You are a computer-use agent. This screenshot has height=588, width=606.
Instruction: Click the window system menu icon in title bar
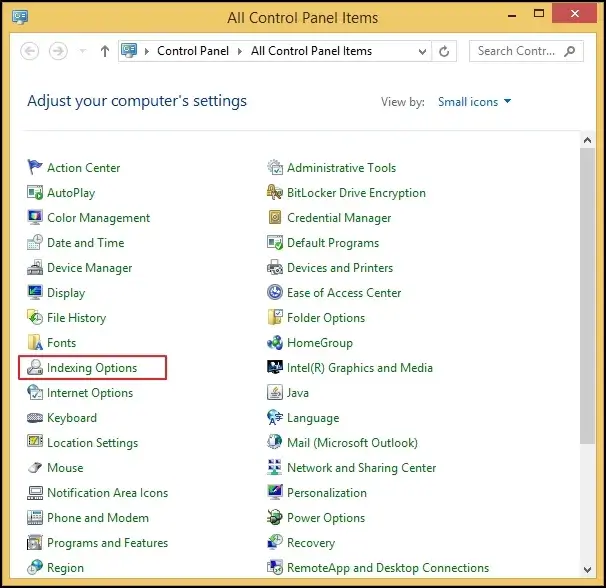pyautogui.click(x=20, y=17)
